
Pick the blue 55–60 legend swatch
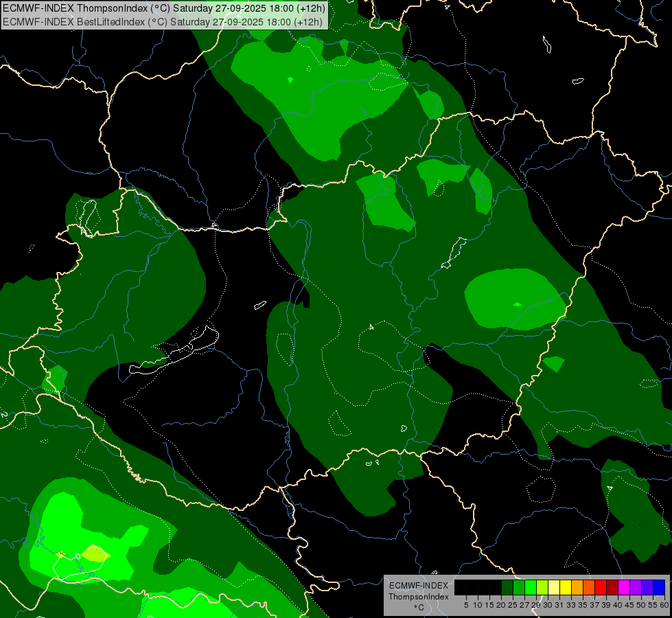(x=659, y=587)
